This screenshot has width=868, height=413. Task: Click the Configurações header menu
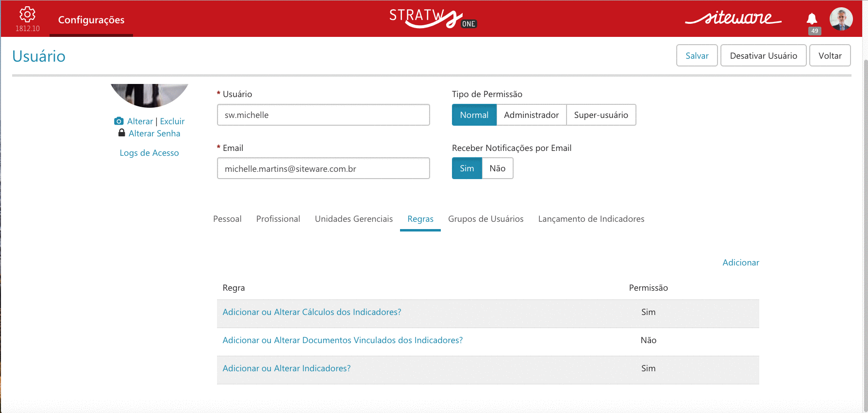coord(91,20)
